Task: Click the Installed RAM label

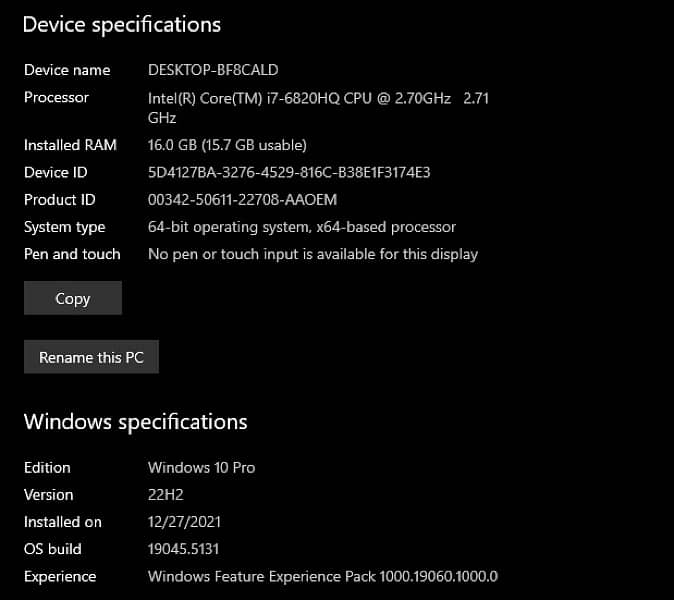Action: click(70, 145)
